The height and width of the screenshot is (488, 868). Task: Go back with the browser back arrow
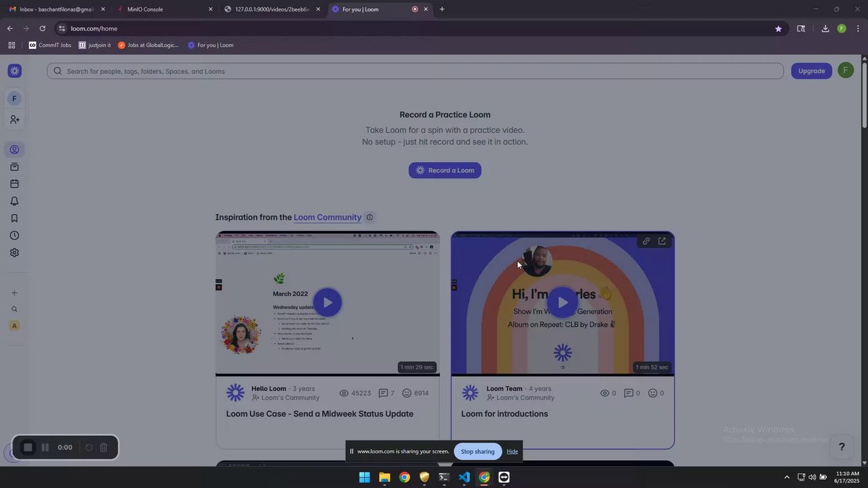click(x=9, y=28)
